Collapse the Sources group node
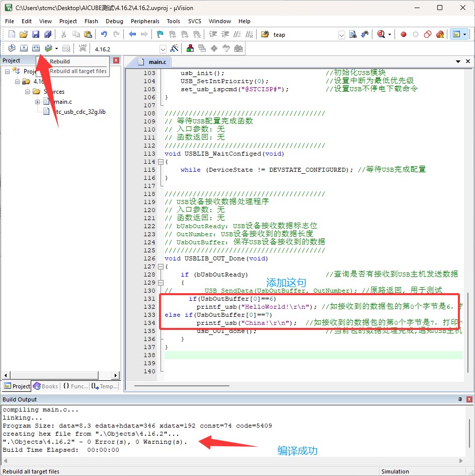This screenshot has height=476, width=475. [x=27, y=92]
